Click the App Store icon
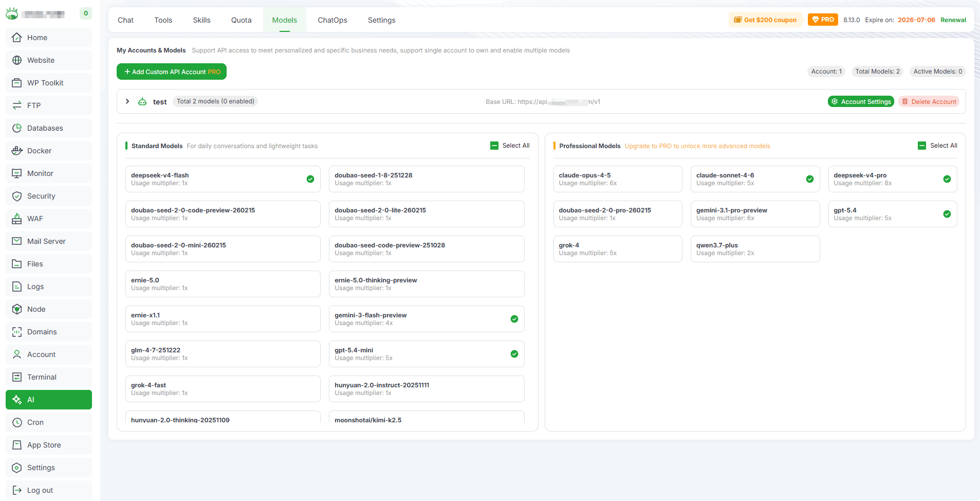This screenshot has height=501, width=980. [17, 445]
